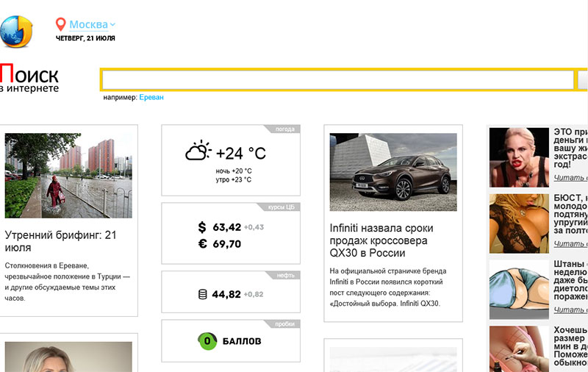Click the example link Ереван
The image size is (588, 372).
tap(151, 97)
